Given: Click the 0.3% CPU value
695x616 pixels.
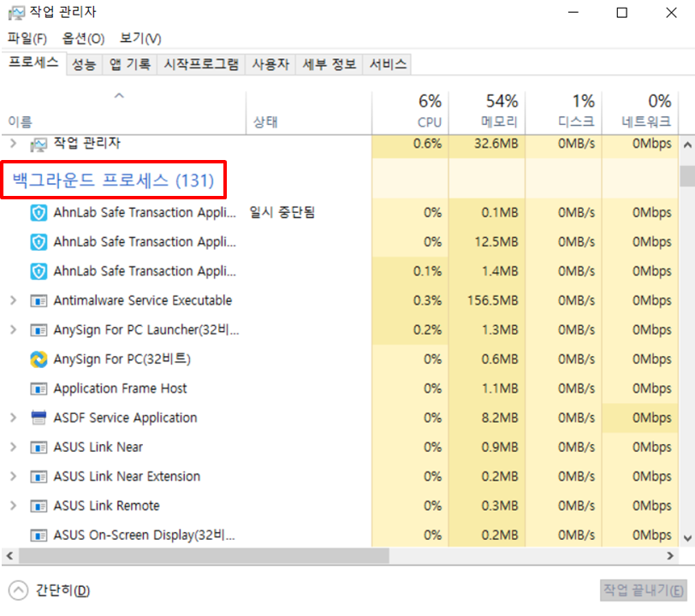Looking at the screenshot, I should click(x=427, y=300).
